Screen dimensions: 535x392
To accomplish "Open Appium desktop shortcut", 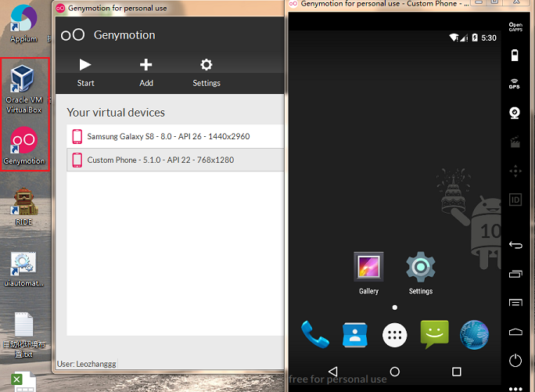I will click(x=23, y=24).
